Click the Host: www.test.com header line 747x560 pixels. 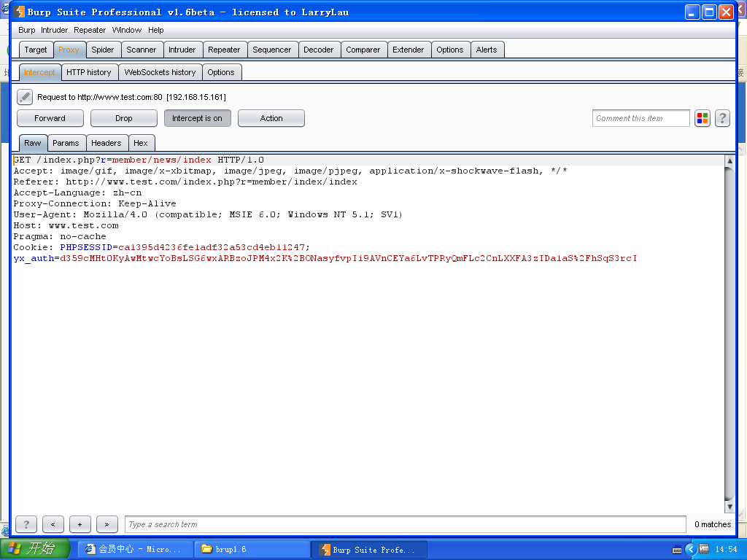coord(66,225)
